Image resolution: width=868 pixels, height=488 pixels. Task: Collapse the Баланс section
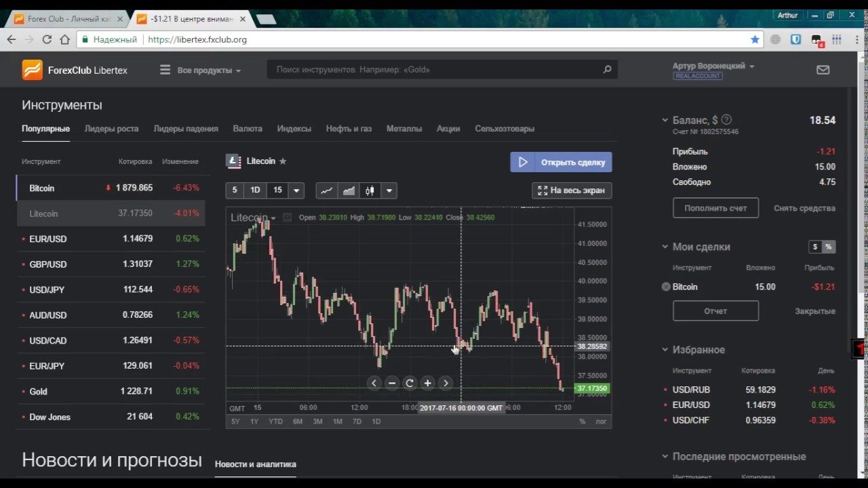tap(665, 120)
